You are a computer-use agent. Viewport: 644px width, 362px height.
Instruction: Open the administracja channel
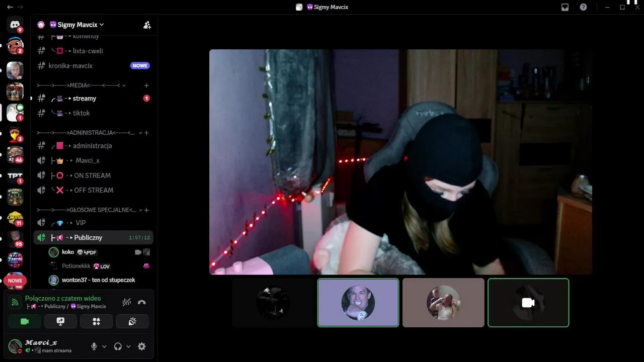coord(93,146)
